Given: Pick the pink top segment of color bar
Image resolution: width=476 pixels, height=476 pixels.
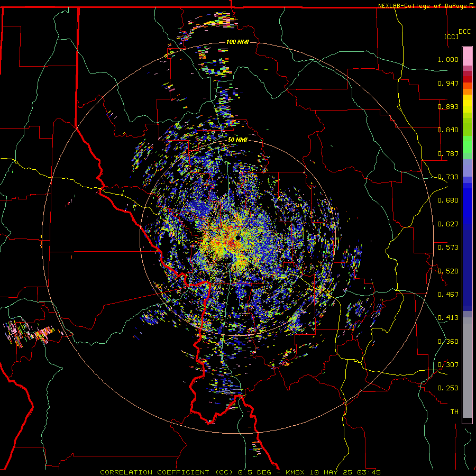Looking at the screenshot, I should 467,56.
